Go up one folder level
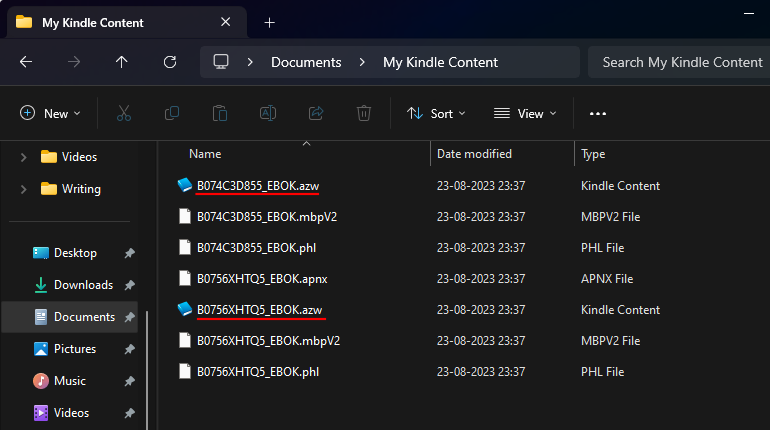This screenshot has width=770, height=430. click(122, 62)
